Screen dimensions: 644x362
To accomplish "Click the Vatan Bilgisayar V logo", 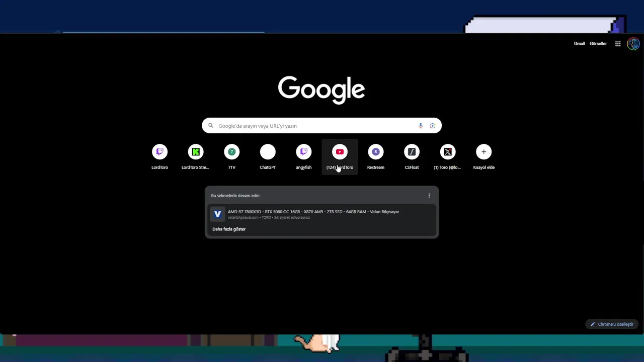I will tap(217, 214).
